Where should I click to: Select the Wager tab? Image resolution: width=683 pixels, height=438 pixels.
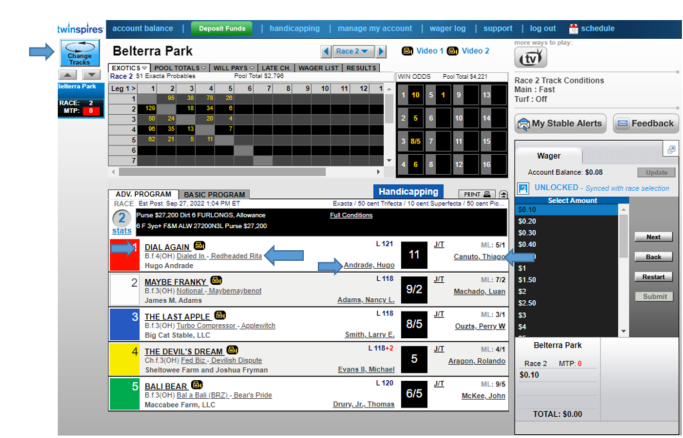(548, 156)
